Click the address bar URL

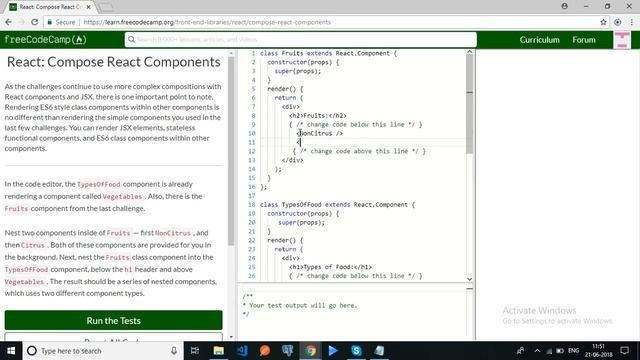click(207, 22)
